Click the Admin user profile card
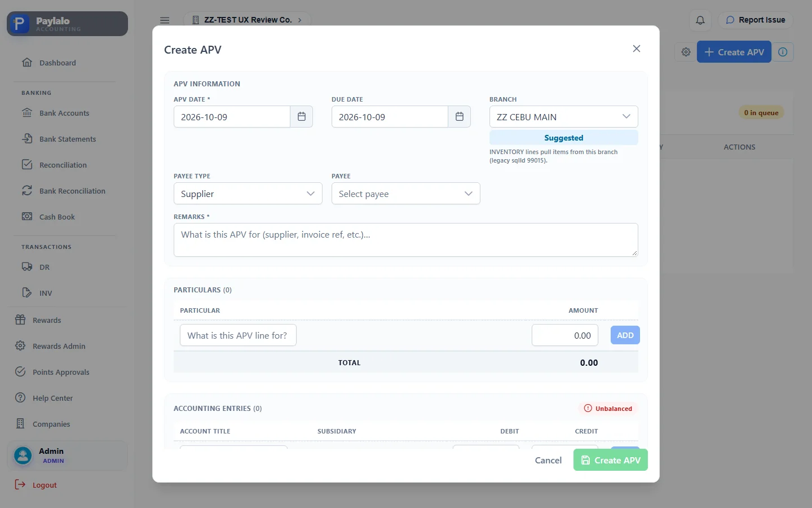This screenshot has height=508, width=812. [68, 456]
